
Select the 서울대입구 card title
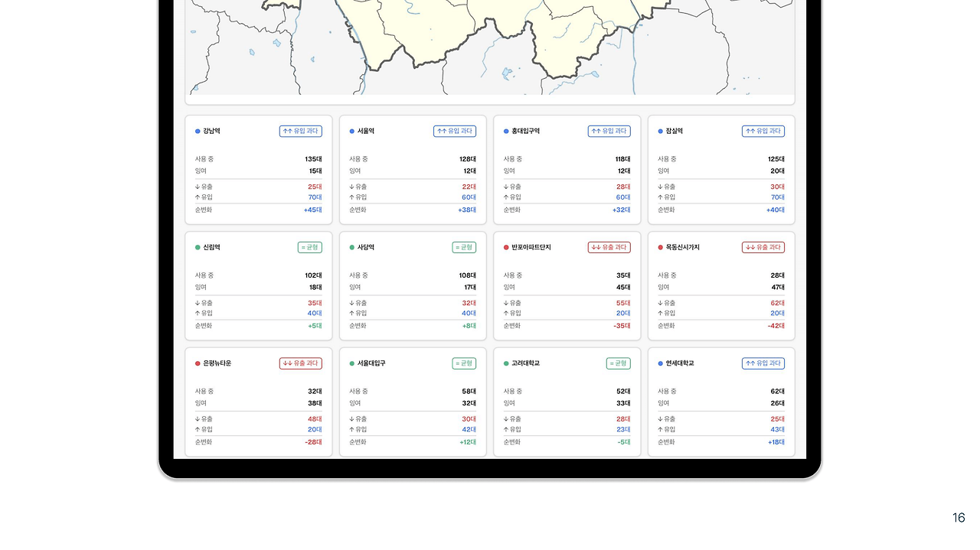tap(372, 363)
